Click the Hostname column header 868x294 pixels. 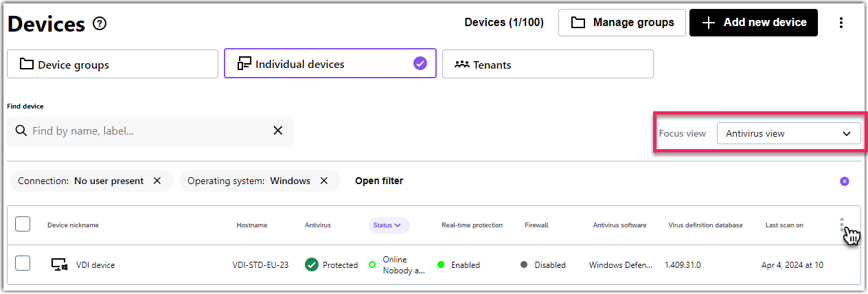point(252,225)
